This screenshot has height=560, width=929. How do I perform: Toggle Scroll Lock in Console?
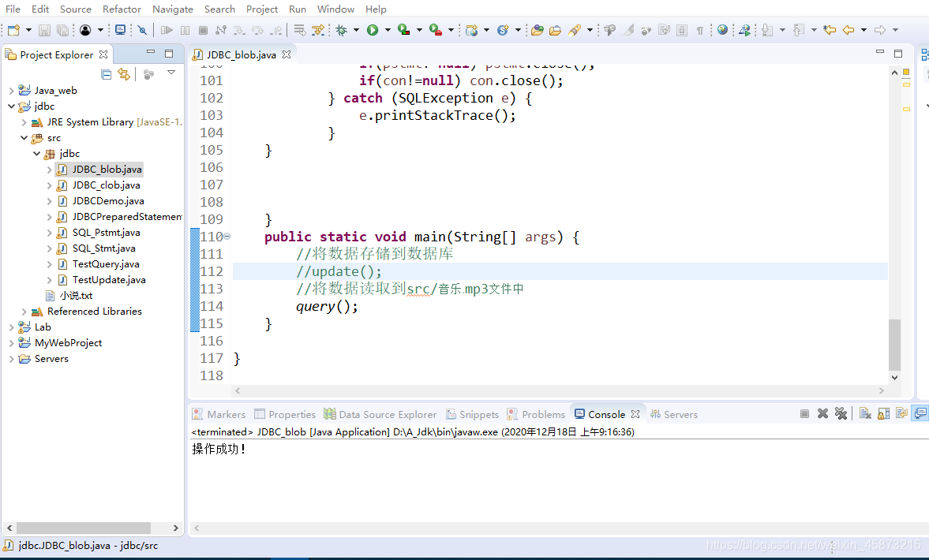(883, 414)
